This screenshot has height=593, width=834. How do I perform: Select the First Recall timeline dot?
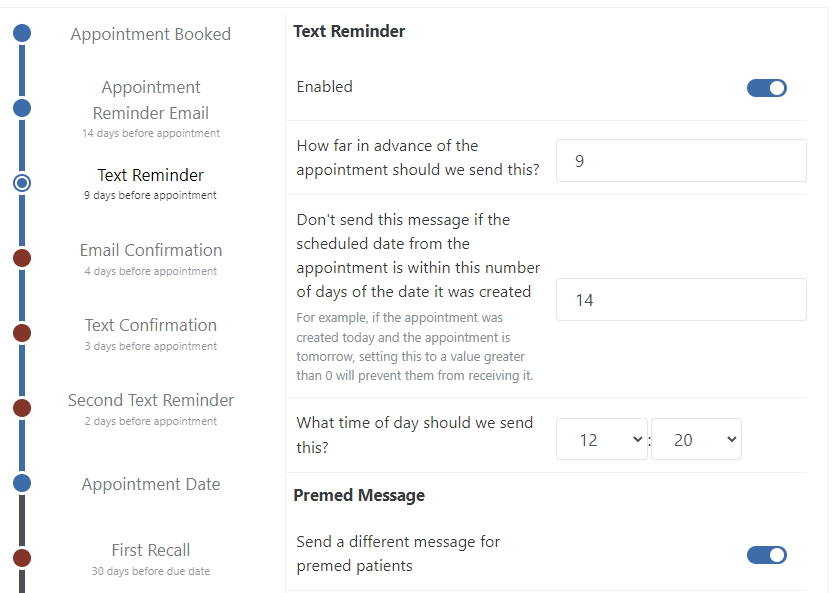coord(22,558)
